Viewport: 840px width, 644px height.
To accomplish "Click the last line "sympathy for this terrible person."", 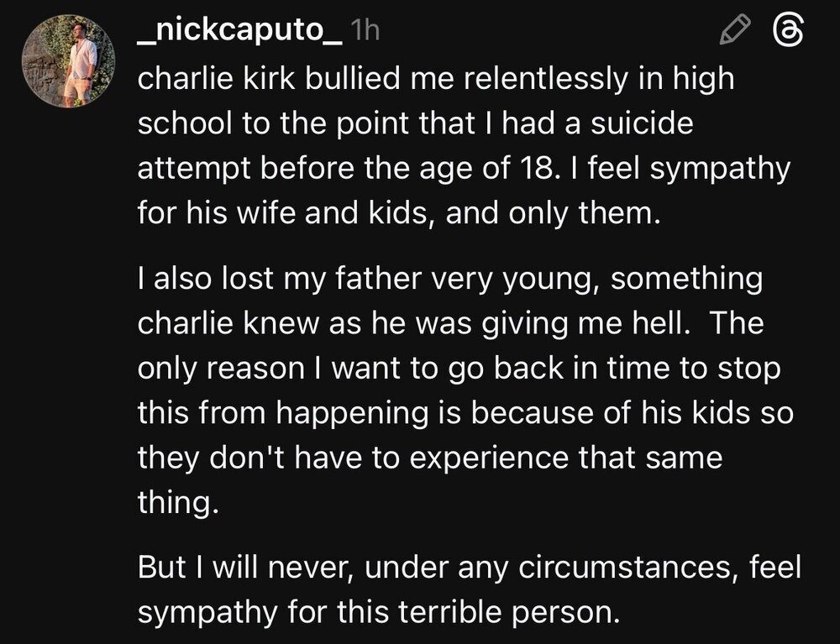I will [x=377, y=613].
